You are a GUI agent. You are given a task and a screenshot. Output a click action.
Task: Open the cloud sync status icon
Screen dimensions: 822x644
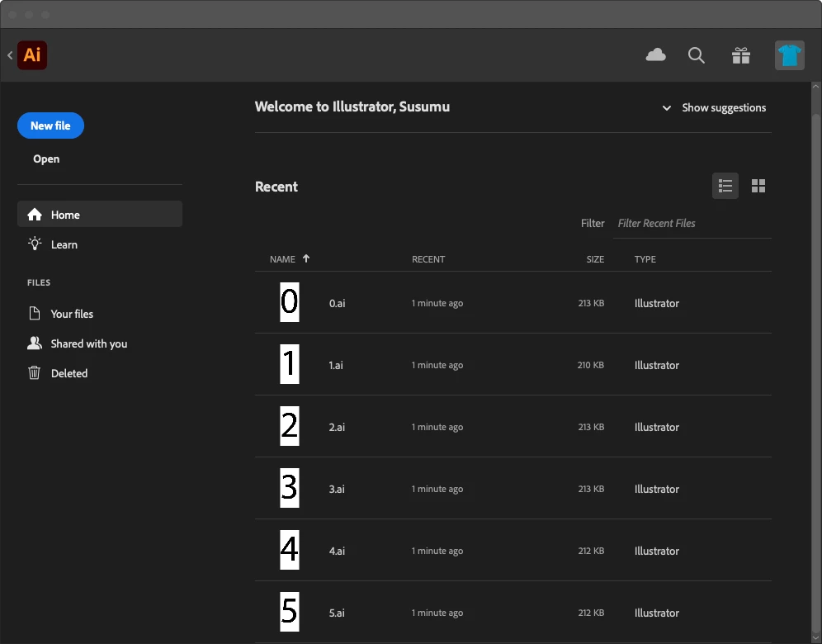[656, 54]
